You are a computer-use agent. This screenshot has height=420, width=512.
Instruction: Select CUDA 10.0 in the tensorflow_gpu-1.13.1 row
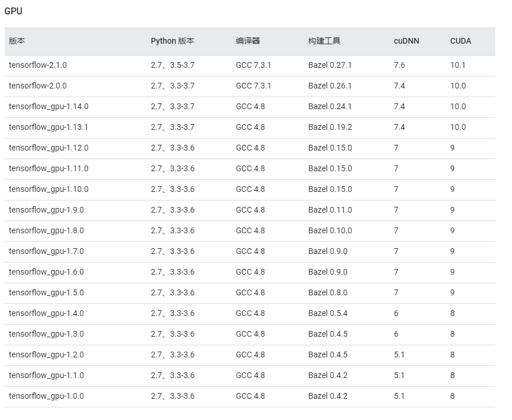[x=458, y=127]
